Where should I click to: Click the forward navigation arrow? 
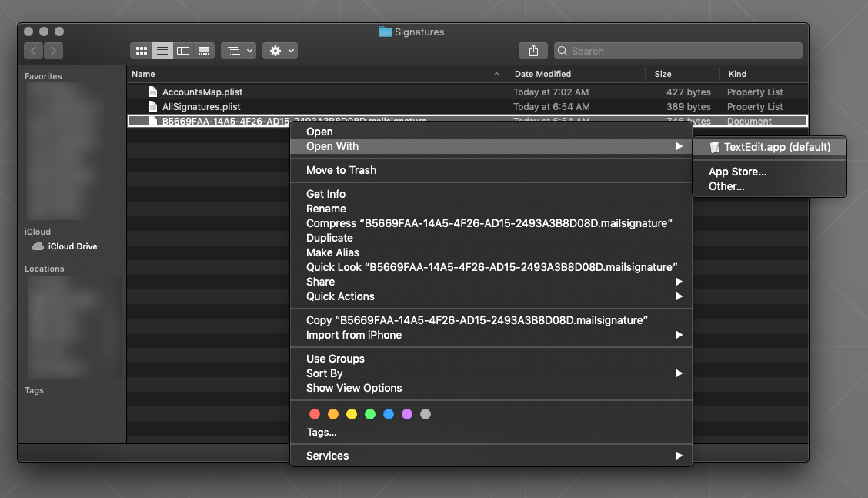54,51
